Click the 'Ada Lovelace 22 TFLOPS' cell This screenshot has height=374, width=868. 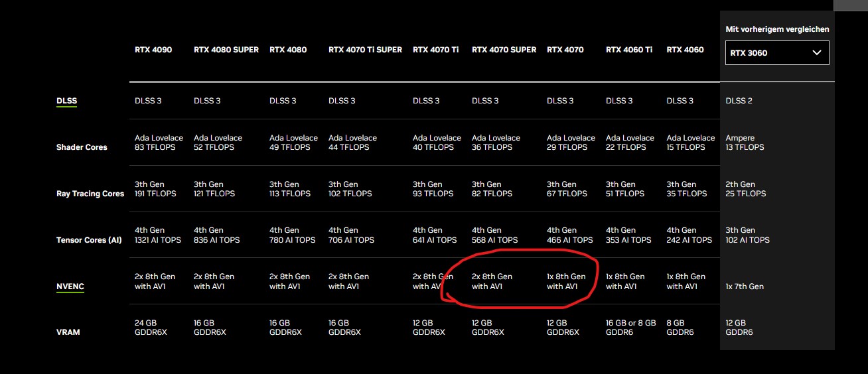click(x=630, y=143)
